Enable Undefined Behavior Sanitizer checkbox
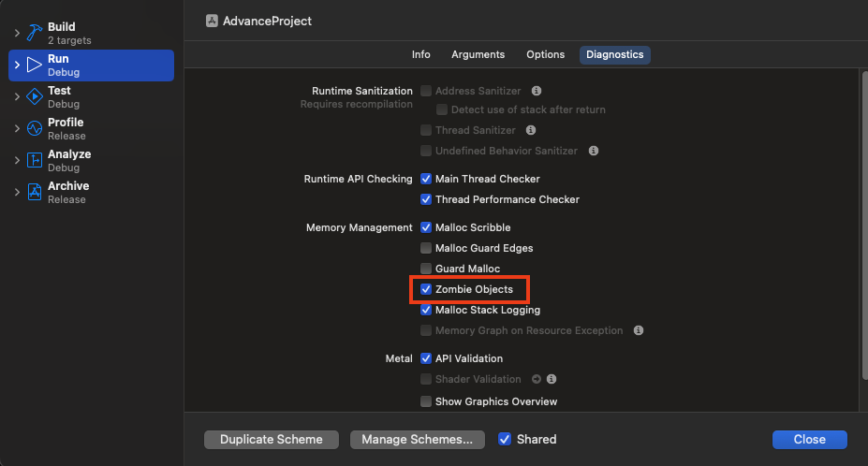 point(426,151)
